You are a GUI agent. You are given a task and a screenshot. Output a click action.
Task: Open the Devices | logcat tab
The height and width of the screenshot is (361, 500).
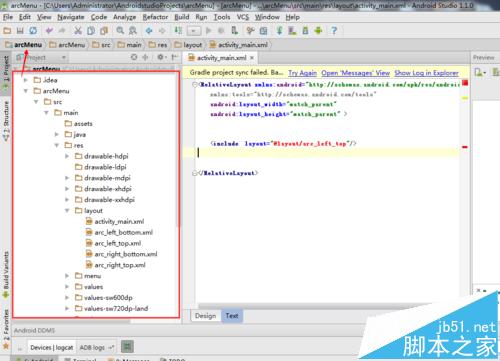coord(52,347)
